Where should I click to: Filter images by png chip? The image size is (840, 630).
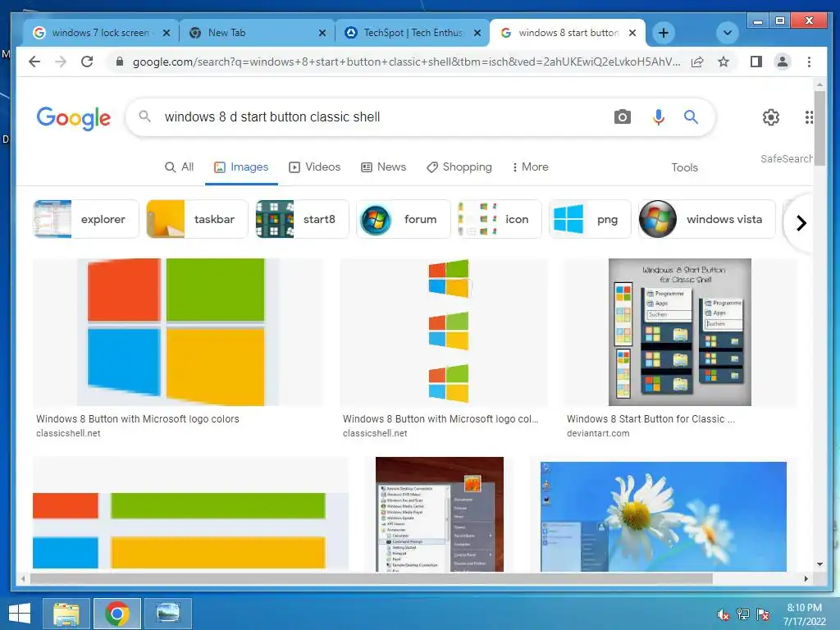pos(590,219)
